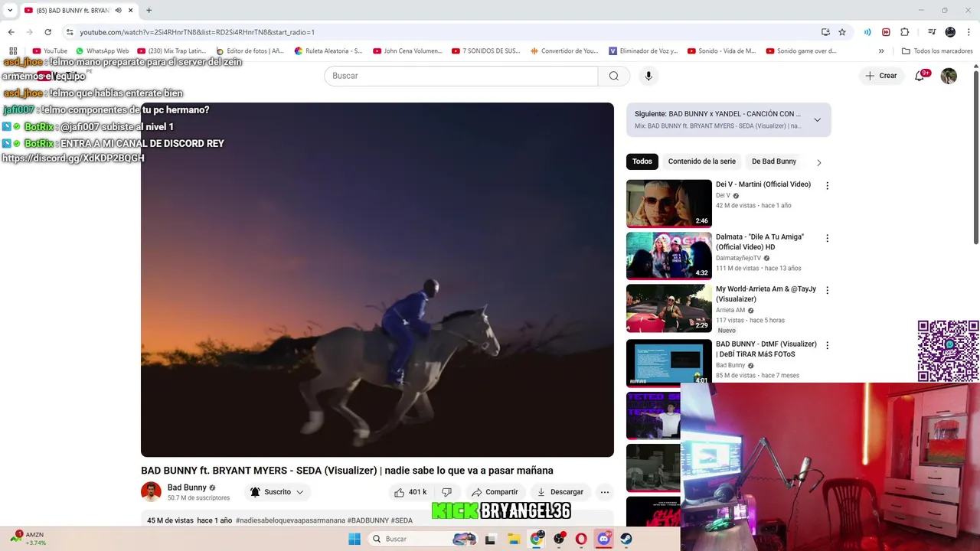Select Contenido de la serie chip

[x=702, y=161]
